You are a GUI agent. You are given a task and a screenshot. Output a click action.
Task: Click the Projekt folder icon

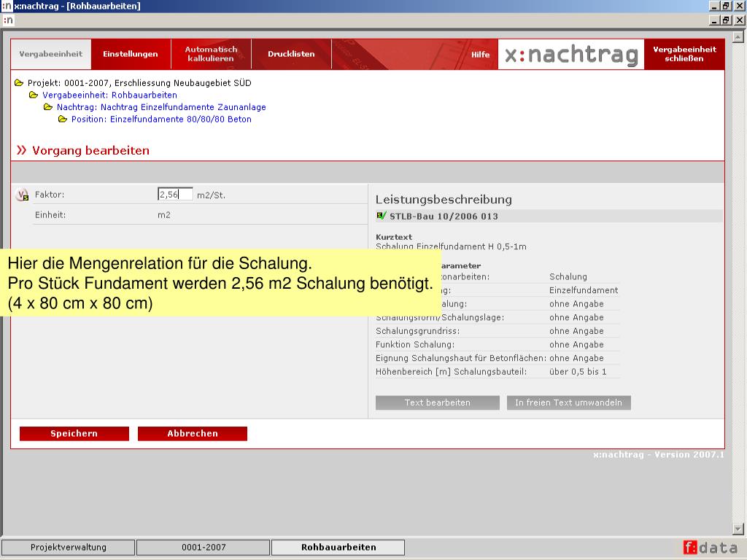[x=19, y=83]
